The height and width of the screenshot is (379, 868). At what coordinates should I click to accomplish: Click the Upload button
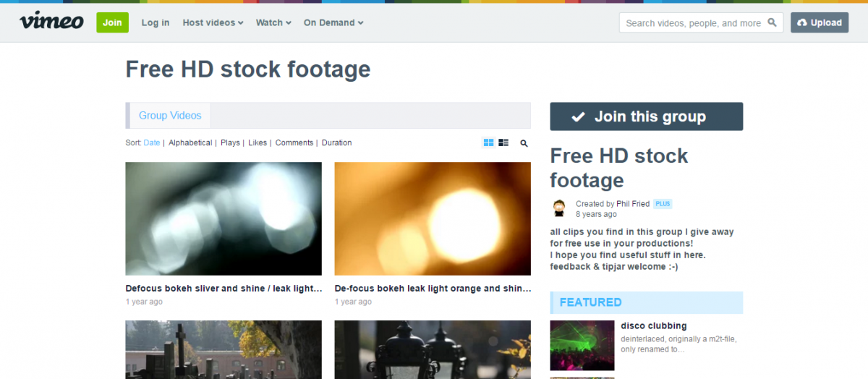point(820,22)
